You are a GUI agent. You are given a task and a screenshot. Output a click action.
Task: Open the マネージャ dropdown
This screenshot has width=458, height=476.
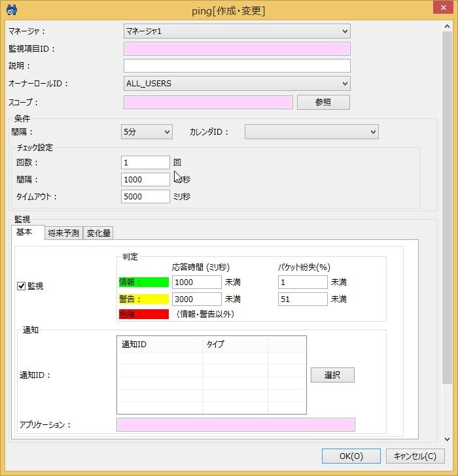pos(237,31)
